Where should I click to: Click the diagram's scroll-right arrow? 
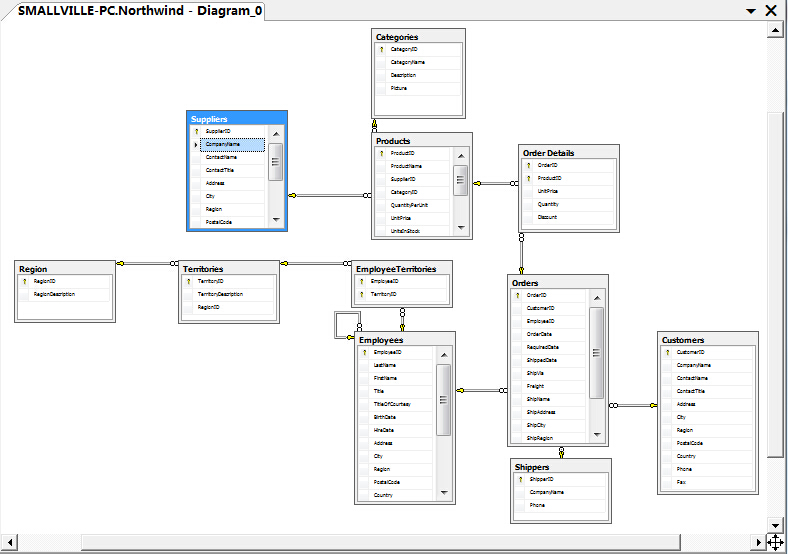click(x=758, y=542)
